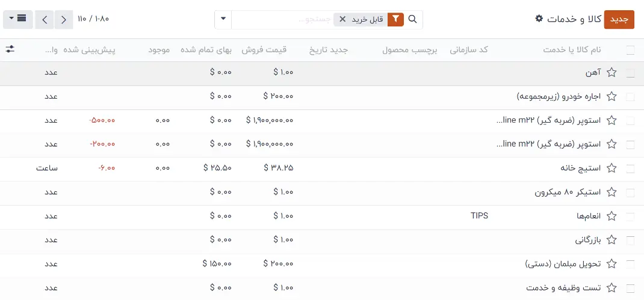Click the جدید (New) button
The height and width of the screenshot is (300, 644).
tap(619, 20)
